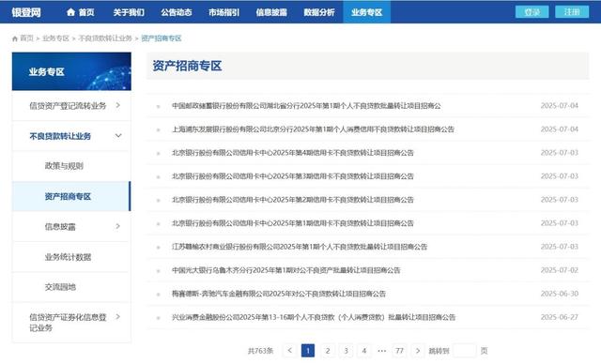The width and height of the screenshot is (601, 364).
Task: Click date 2025-06-27
Action: 560,317
